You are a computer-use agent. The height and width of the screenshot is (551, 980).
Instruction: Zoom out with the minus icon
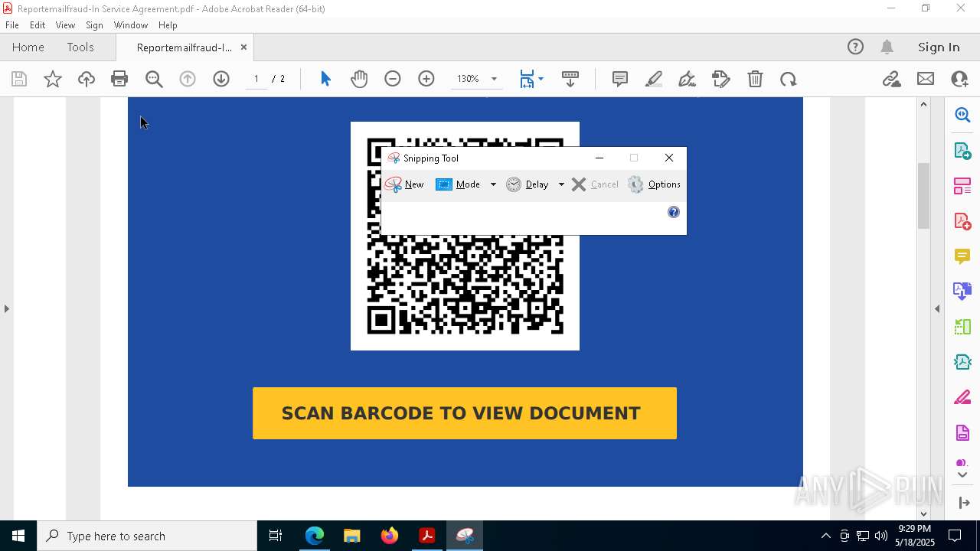[x=393, y=79]
